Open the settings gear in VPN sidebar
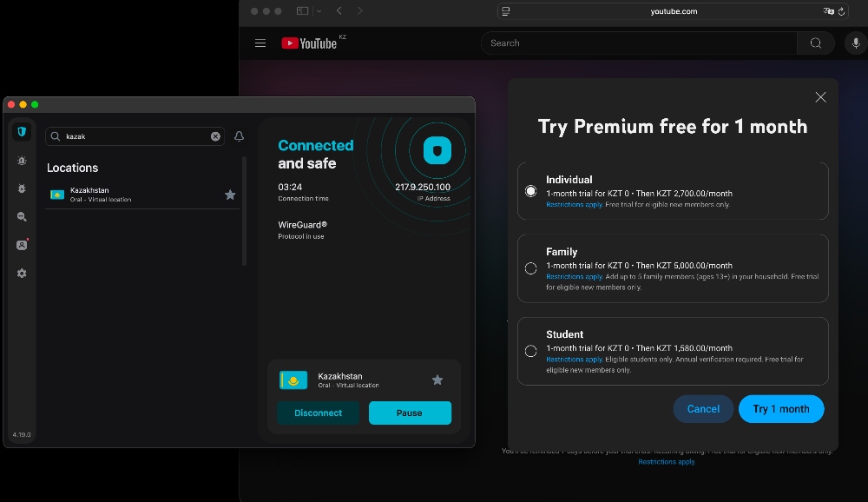This screenshot has width=868, height=502. 22,274
